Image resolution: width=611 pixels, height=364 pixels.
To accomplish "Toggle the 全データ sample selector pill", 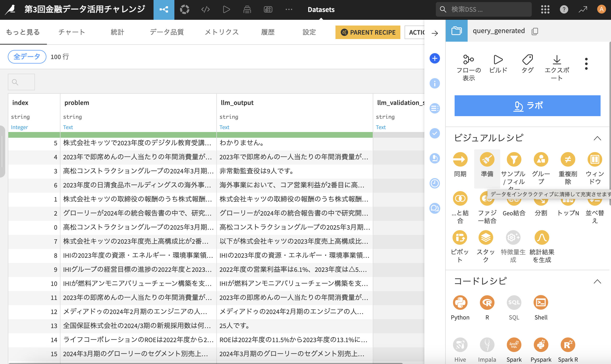I will point(27,57).
